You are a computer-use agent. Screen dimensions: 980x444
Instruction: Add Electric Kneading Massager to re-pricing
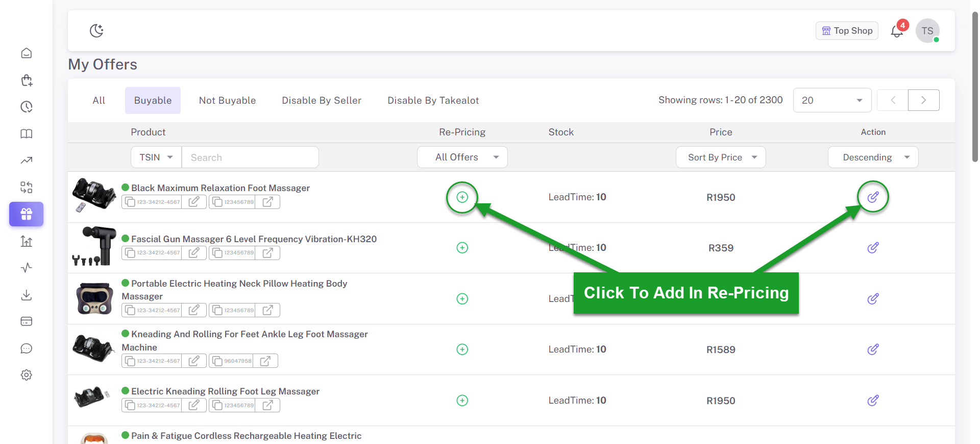[462, 401]
